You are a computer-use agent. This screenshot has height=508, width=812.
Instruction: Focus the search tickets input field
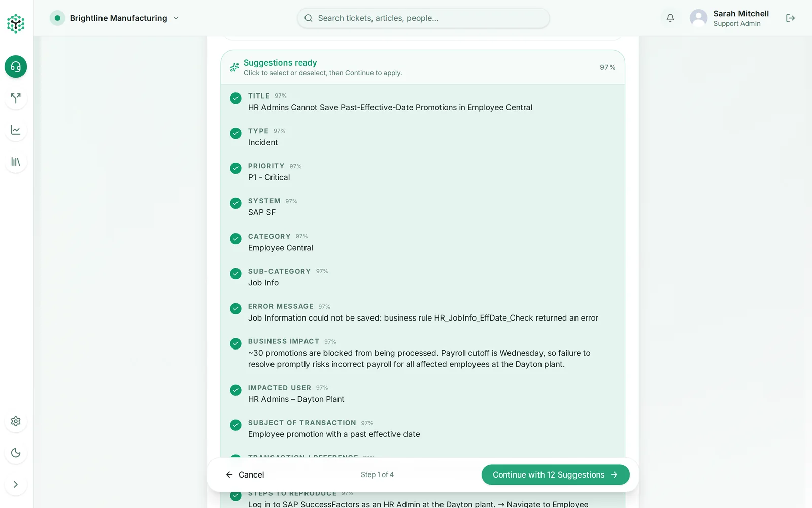tap(423, 18)
